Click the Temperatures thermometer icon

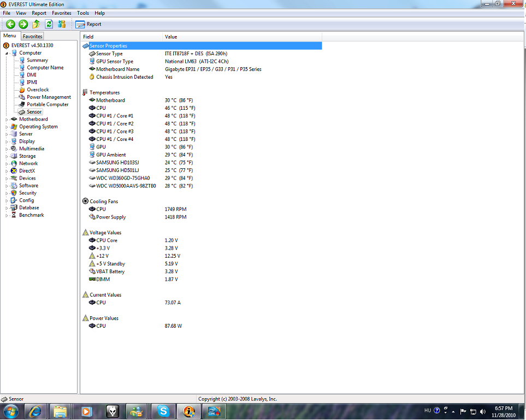[85, 92]
